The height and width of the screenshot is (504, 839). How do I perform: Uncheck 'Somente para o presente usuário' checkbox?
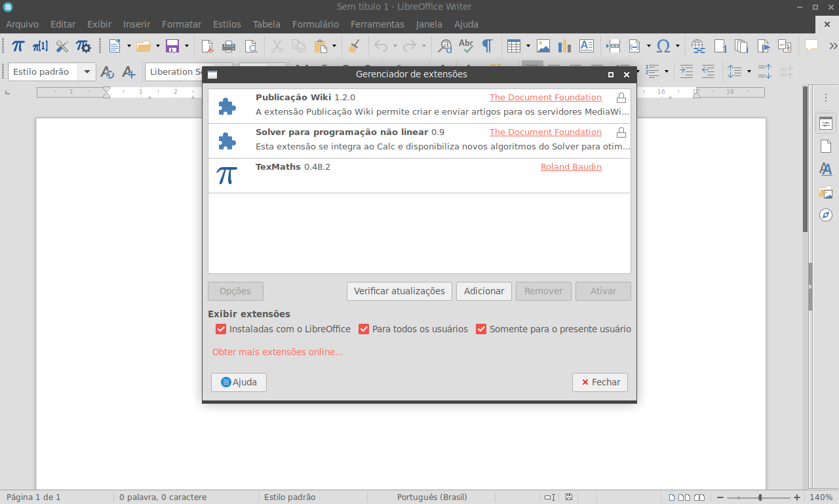pos(481,329)
